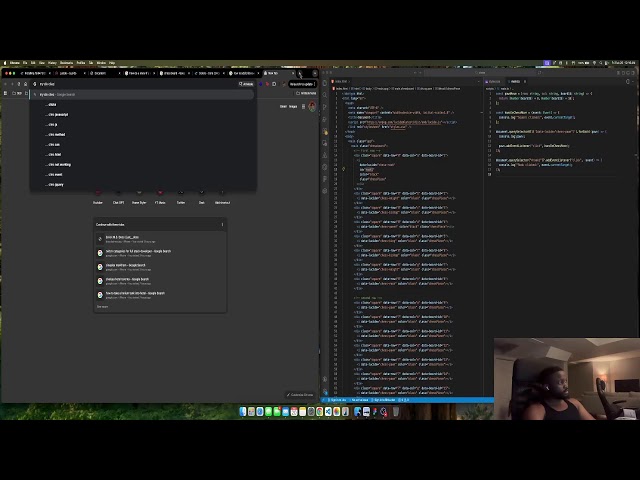Screen dimensions: 640x480
Task: Switch to the first Chrome tab
Action: (35, 73)
